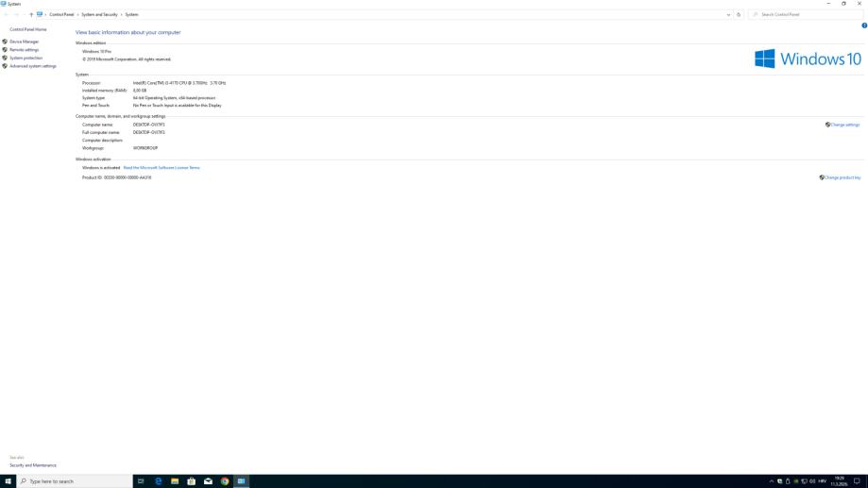Click 'View basic information about your computer' heading
Image resolution: width=868 pixels, height=488 pixels.
[128, 33]
